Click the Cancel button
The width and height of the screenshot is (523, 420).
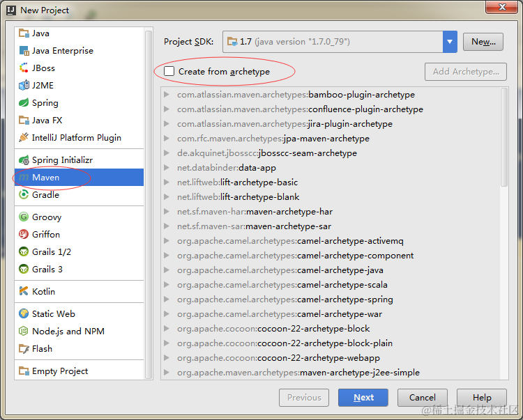click(x=423, y=397)
